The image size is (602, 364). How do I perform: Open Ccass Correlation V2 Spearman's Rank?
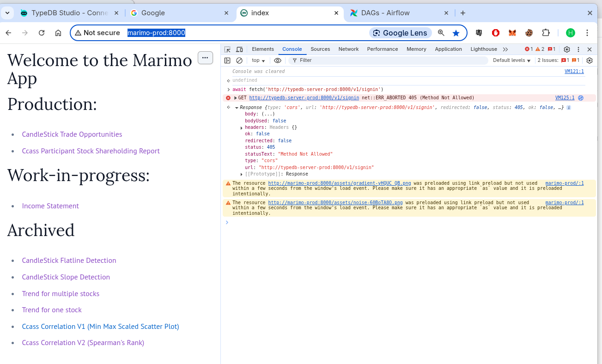(x=83, y=343)
